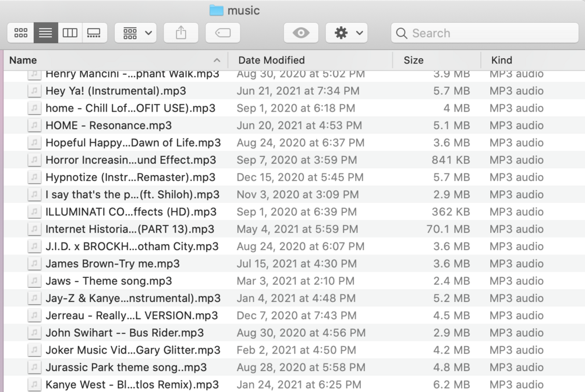Click the J.I.D. x BROCKH file icon
This screenshot has width=585, height=392.
[x=34, y=246]
